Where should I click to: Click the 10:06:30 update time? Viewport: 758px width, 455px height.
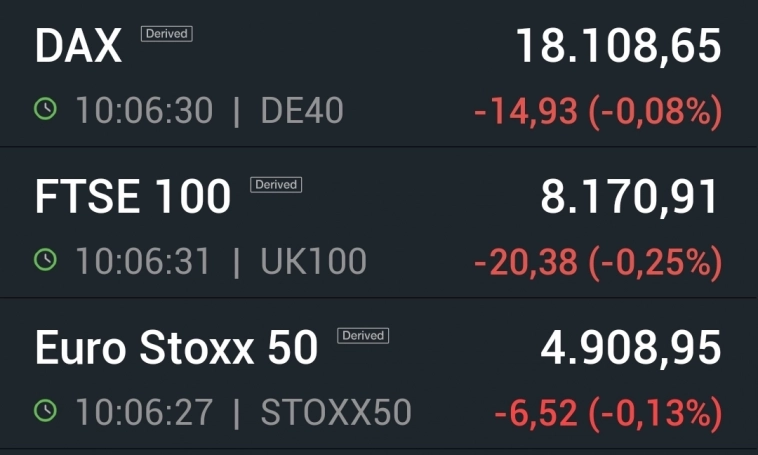point(144,111)
